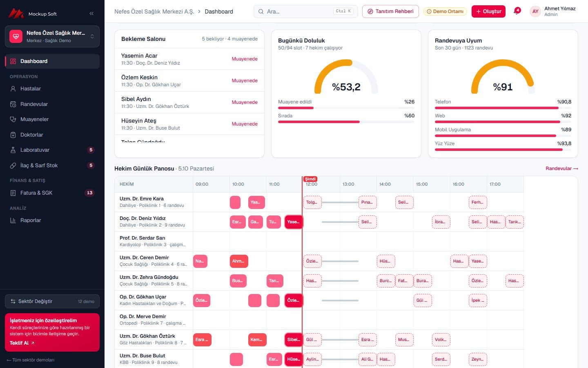This screenshot has height=368, width=588.
Task: Click the Muayeneler stethoscope icon
Action: [13, 119]
